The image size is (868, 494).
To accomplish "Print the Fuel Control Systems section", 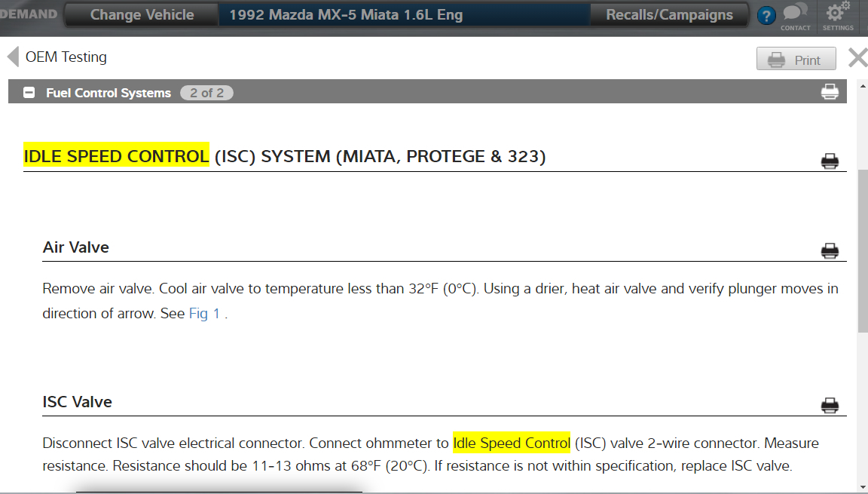I will click(x=830, y=92).
